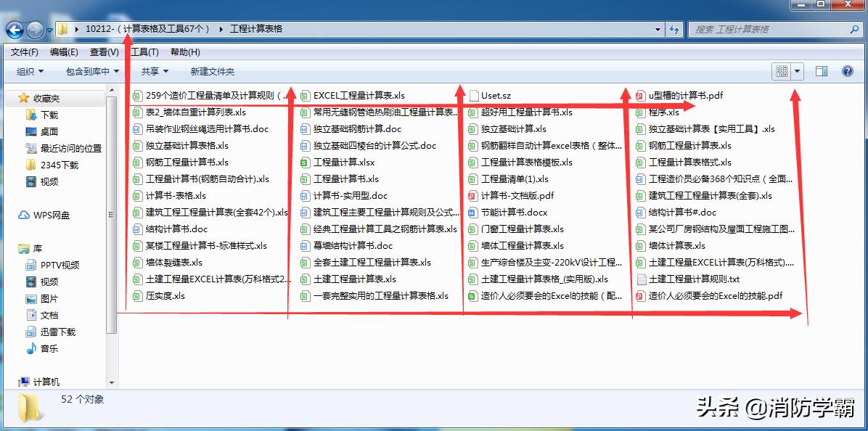868x431 pixels.
Task: Click the back navigation arrow
Action: [14, 30]
